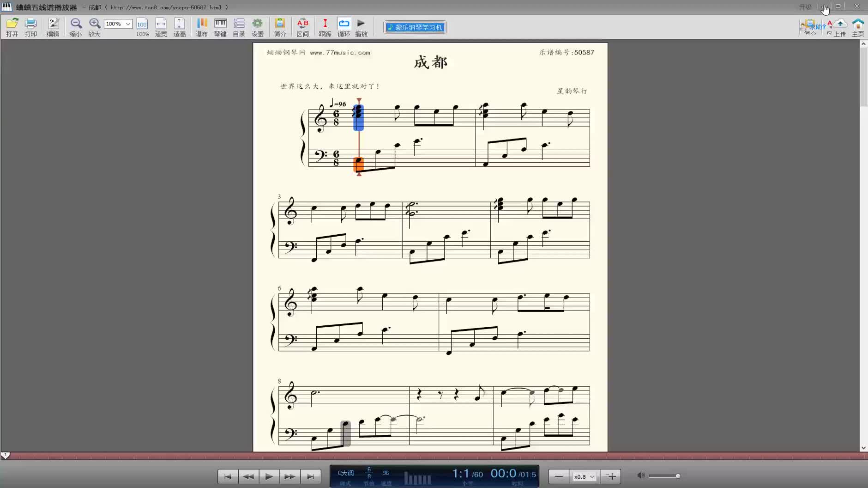Viewport: 868px width, 488px height.
Task: Decrease playback speed with minus button
Action: coord(559,476)
